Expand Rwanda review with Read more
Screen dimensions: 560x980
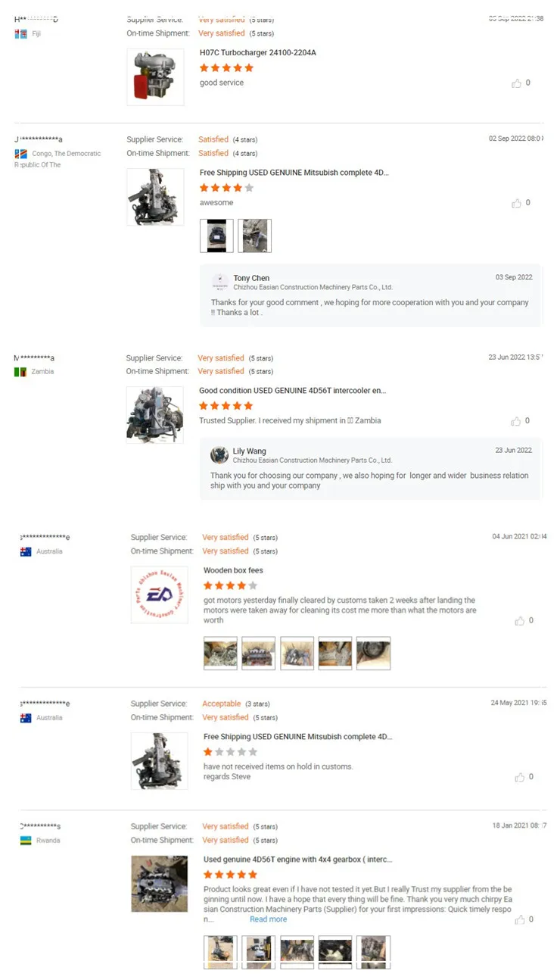coord(269,919)
